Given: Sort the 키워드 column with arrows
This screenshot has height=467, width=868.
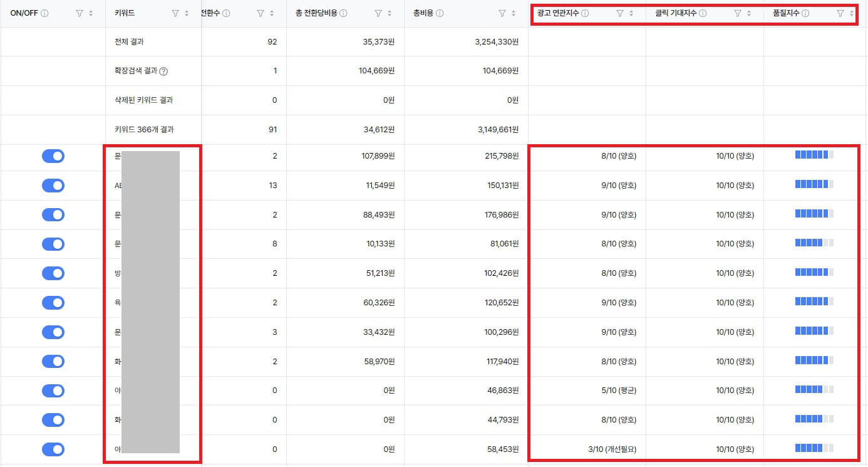Looking at the screenshot, I should pyautogui.click(x=187, y=13).
